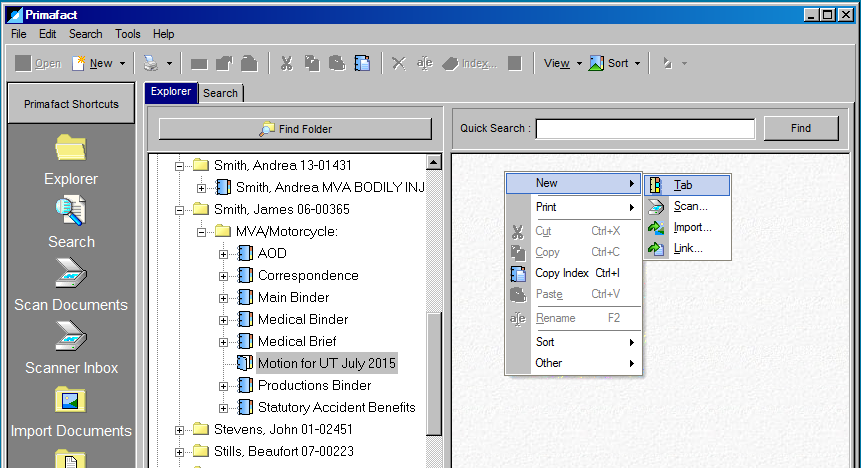Open the Search menu in menu bar

86,34
